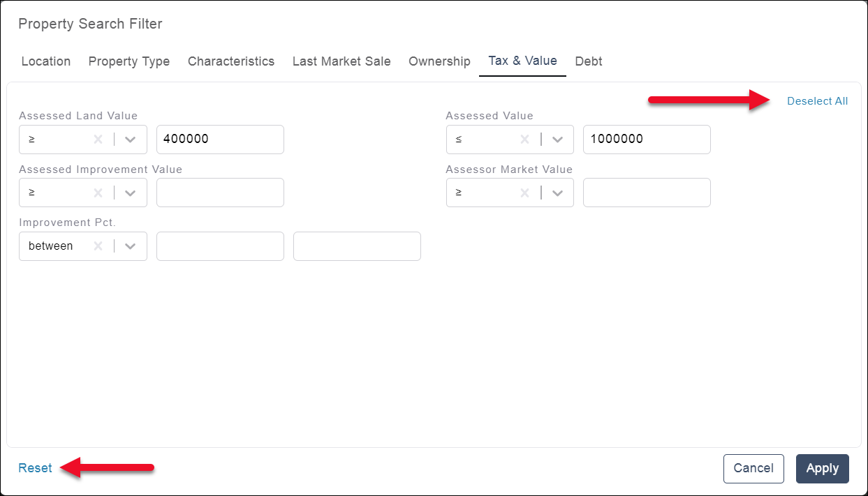Click the Deselect All link
Screen dimensions: 868x496
coord(817,101)
